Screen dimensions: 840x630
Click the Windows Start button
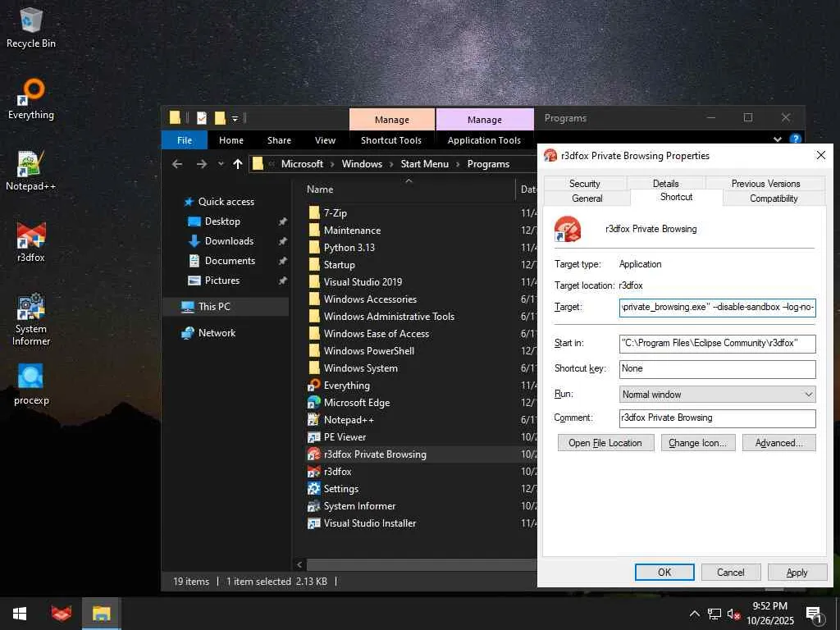point(20,614)
